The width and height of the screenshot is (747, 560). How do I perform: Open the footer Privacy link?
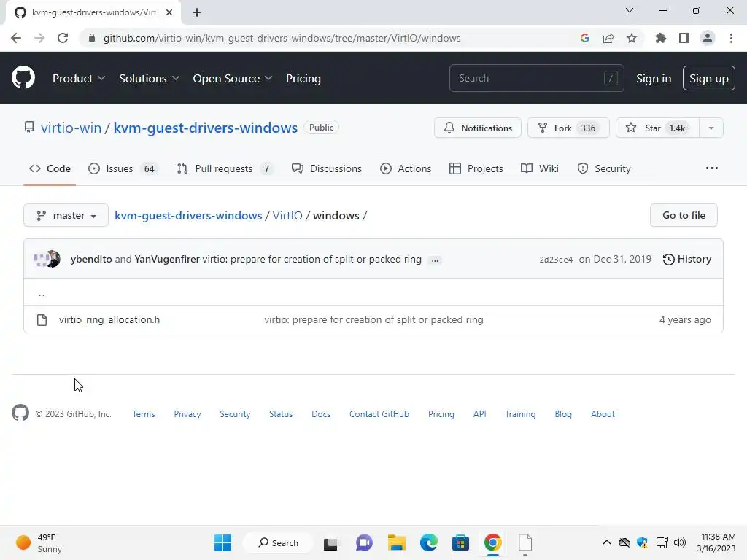click(187, 414)
